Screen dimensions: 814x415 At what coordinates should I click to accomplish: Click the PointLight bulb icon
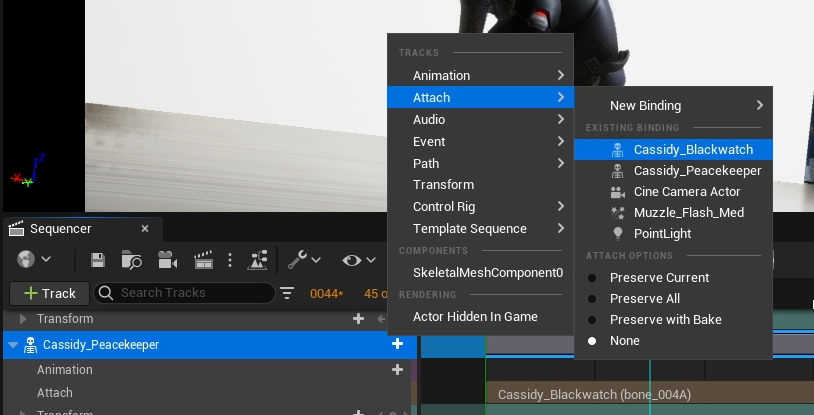[617, 234]
